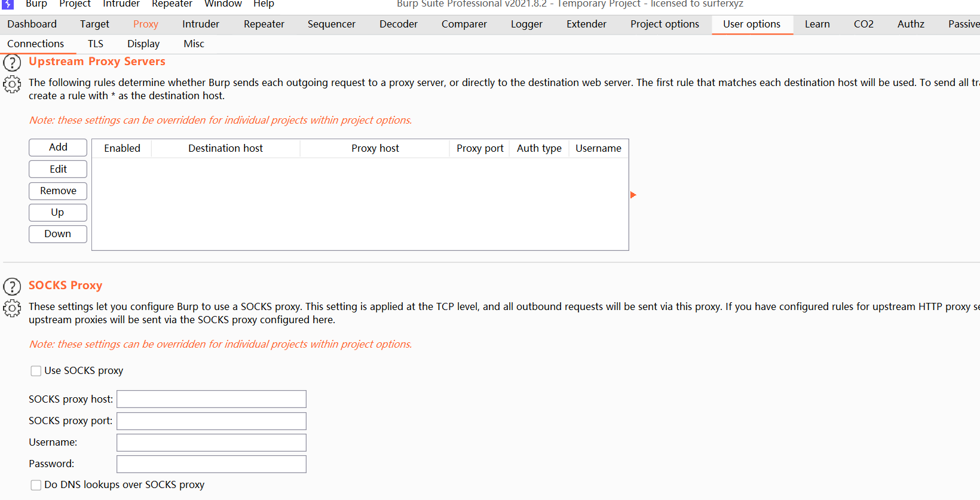
Task: Enable Use SOCKS proxy checkbox
Action: coord(36,371)
